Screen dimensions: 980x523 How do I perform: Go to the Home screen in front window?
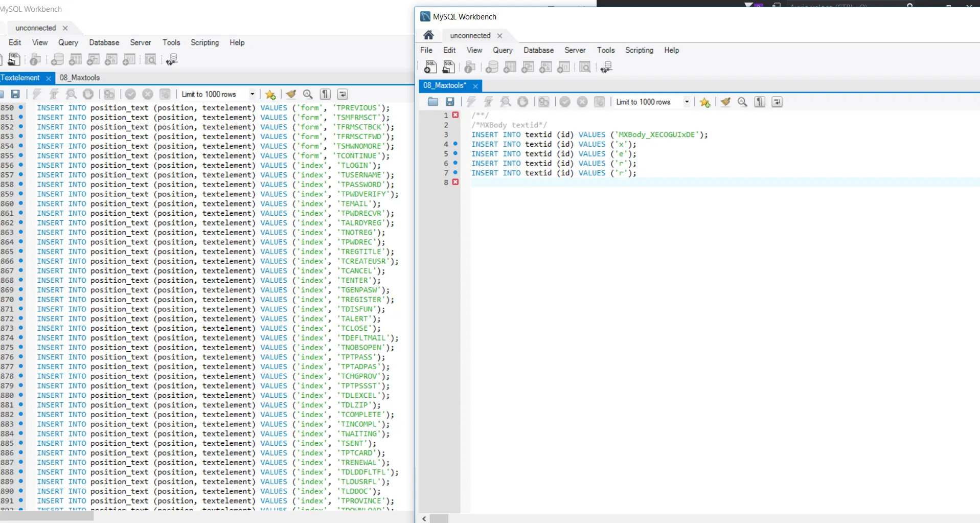pos(428,35)
